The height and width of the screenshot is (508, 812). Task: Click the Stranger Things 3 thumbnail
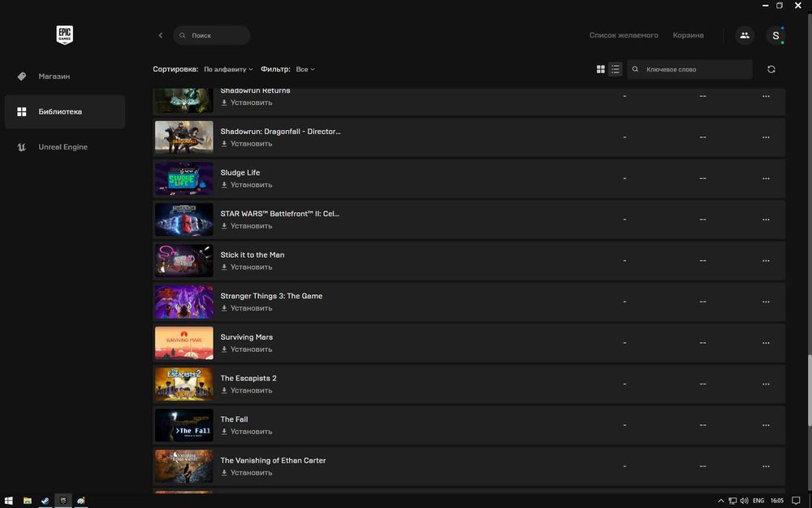point(184,302)
